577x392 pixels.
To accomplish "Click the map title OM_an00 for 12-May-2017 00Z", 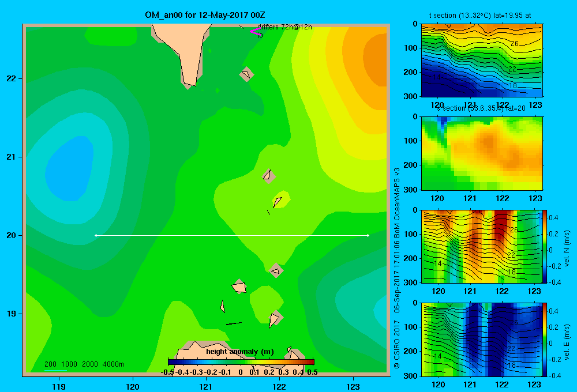I will point(205,15).
